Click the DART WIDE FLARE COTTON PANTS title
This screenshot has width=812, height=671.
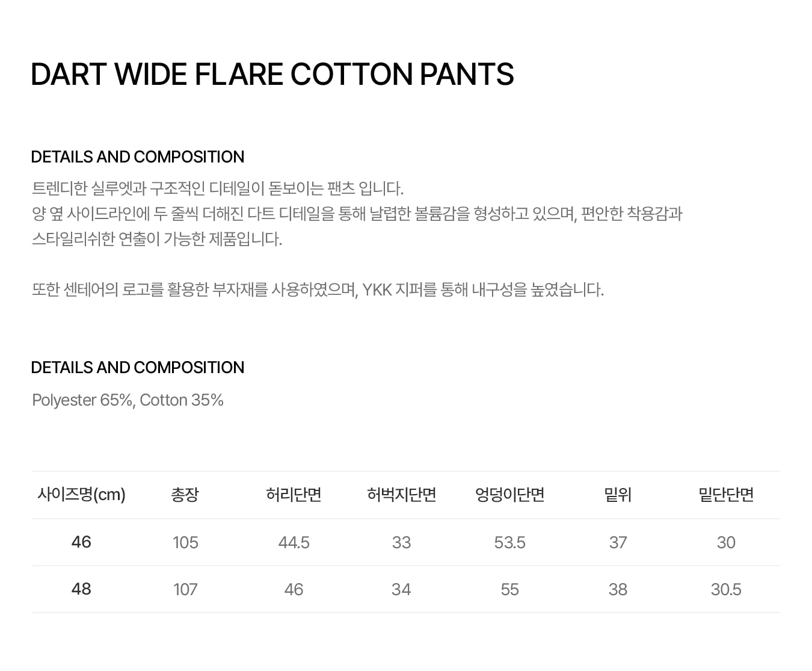pyautogui.click(x=272, y=75)
